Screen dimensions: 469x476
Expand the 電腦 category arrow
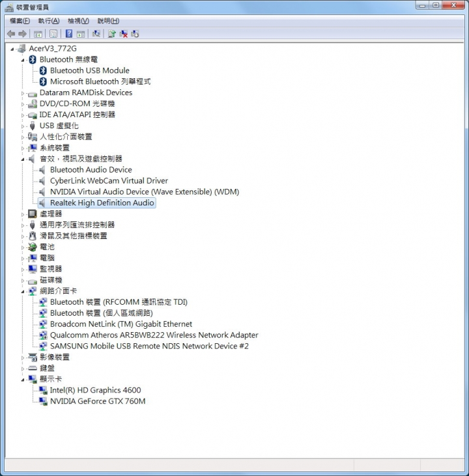point(23,259)
